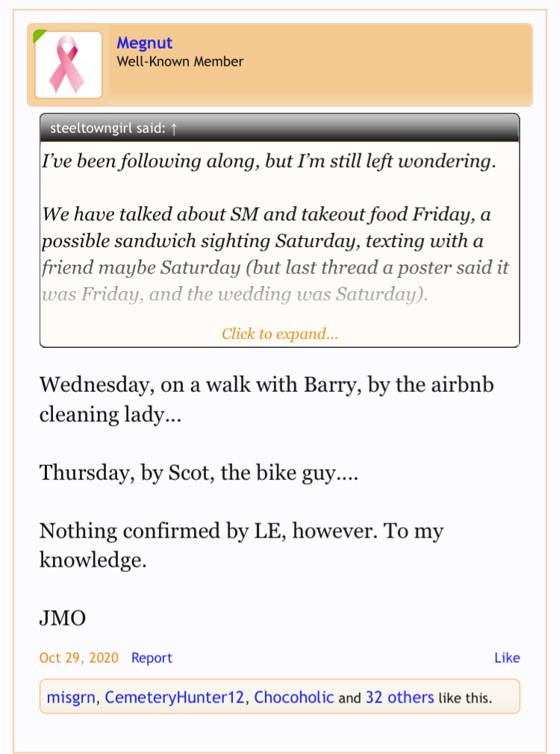Open the Megnut username profile link
The image size is (560, 754).
pyautogui.click(x=144, y=43)
